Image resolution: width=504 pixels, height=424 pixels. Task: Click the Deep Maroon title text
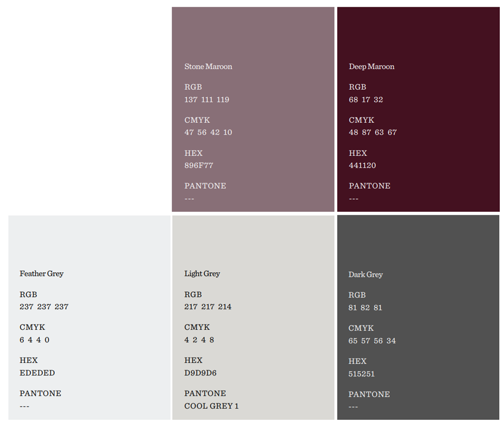pyautogui.click(x=371, y=67)
